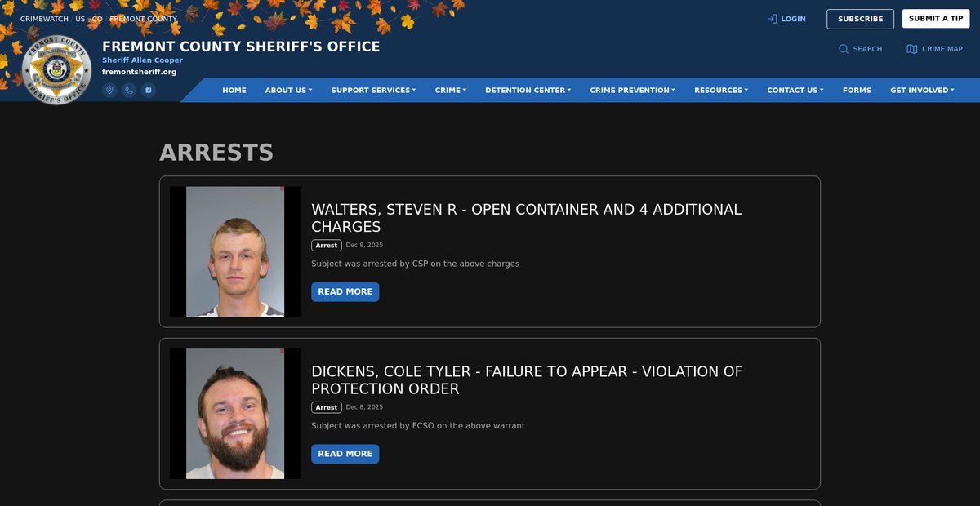Expand the Support Services dropdown
This screenshot has height=506, width=980.
[x=373, y=90]
